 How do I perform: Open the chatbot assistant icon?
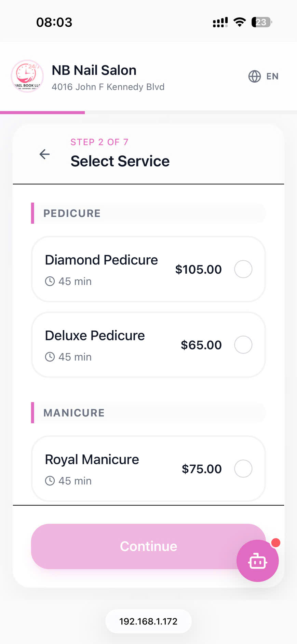tap(258, 561)
